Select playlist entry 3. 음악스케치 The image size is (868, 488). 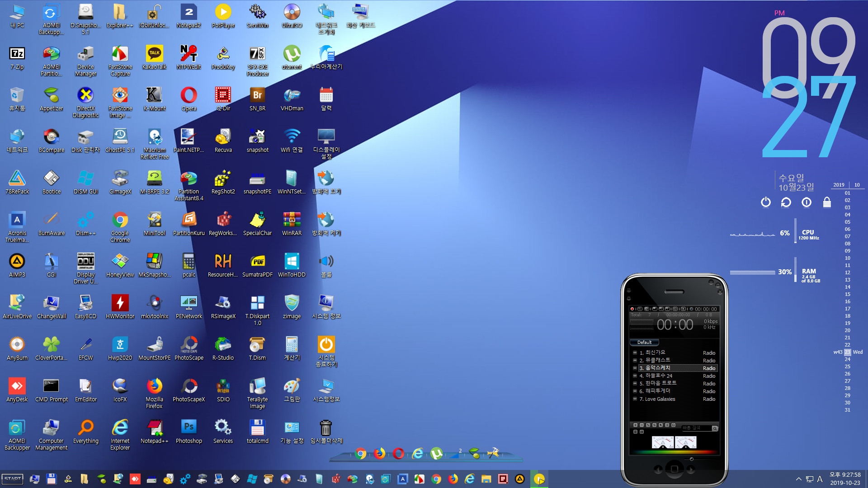pos(675,368)
